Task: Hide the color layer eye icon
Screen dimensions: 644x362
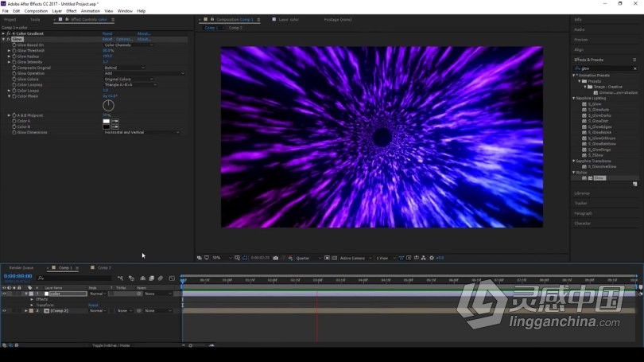Action: point(4,294)
